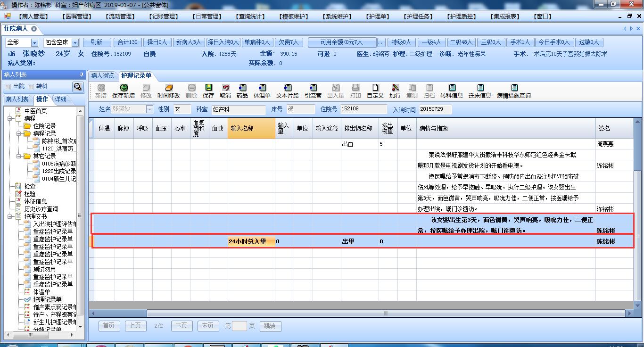
Task: Open 中医首页 in the tree
Action: [36, 111]
